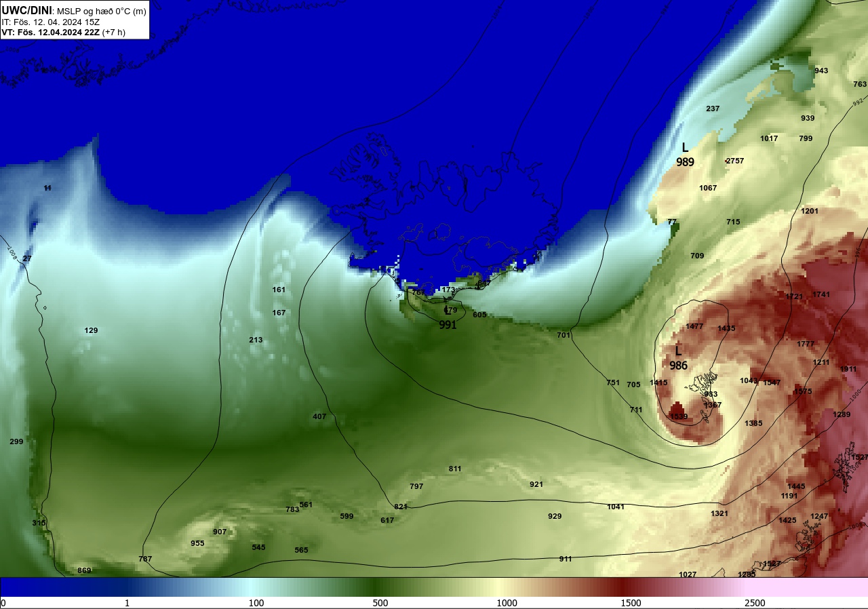This screenshot has height=609, width=868.
Task: Click the 565 height value
Action: pos(301,550)
